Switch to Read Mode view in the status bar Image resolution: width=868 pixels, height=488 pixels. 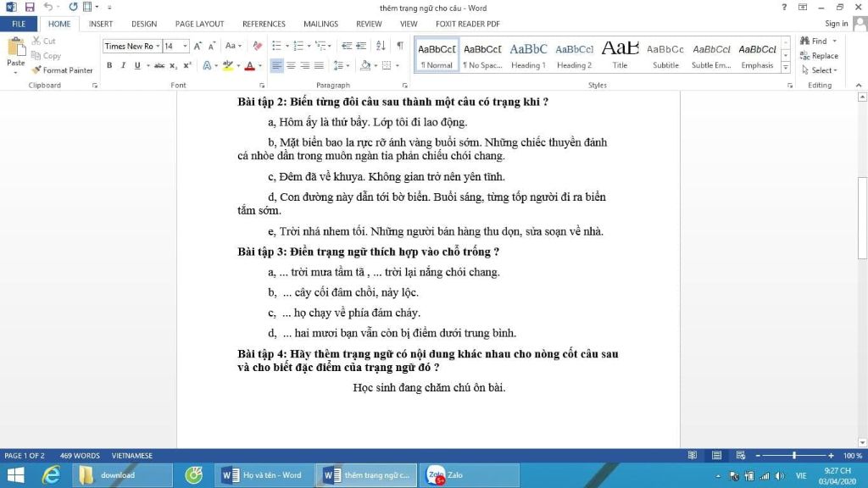pos(692,455)
